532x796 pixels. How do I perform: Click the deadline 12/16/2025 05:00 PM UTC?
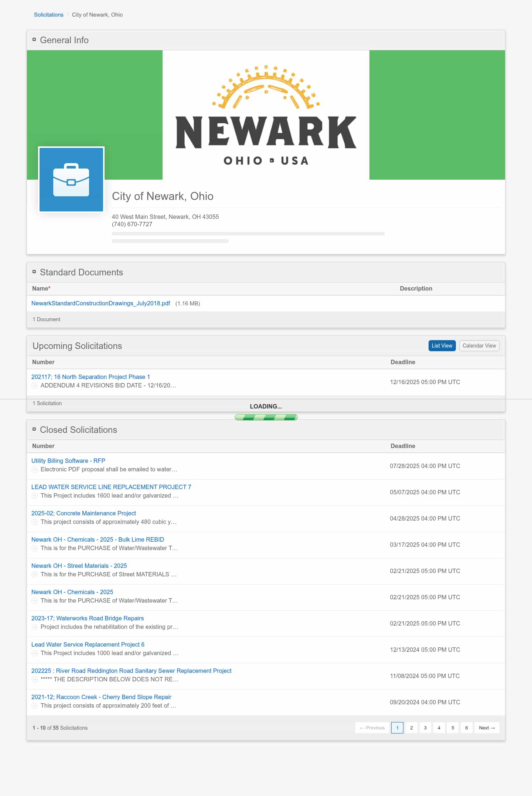click(x=425, y=382)
